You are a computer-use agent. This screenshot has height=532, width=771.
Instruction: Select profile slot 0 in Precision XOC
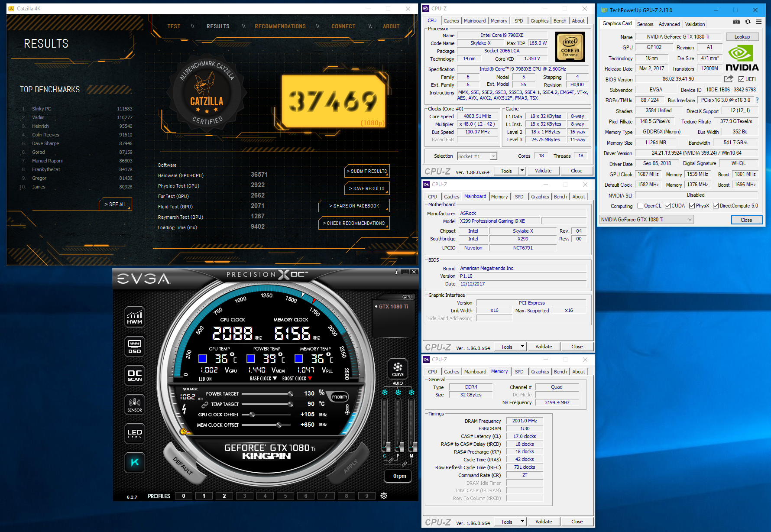point(184,496)
